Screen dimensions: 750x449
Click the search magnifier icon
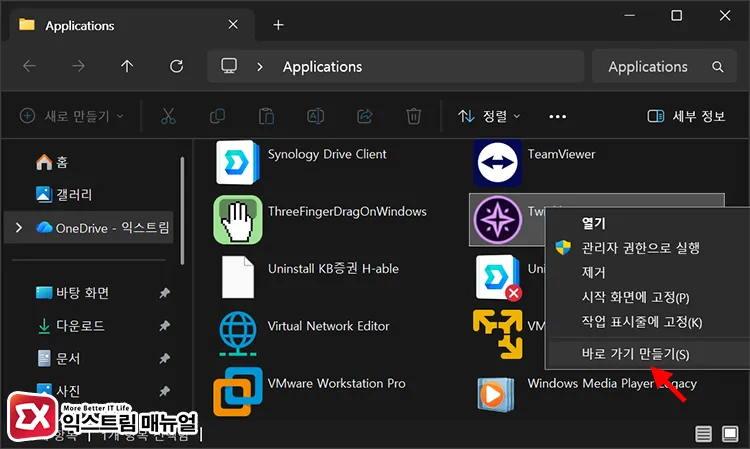click(717, 67)
